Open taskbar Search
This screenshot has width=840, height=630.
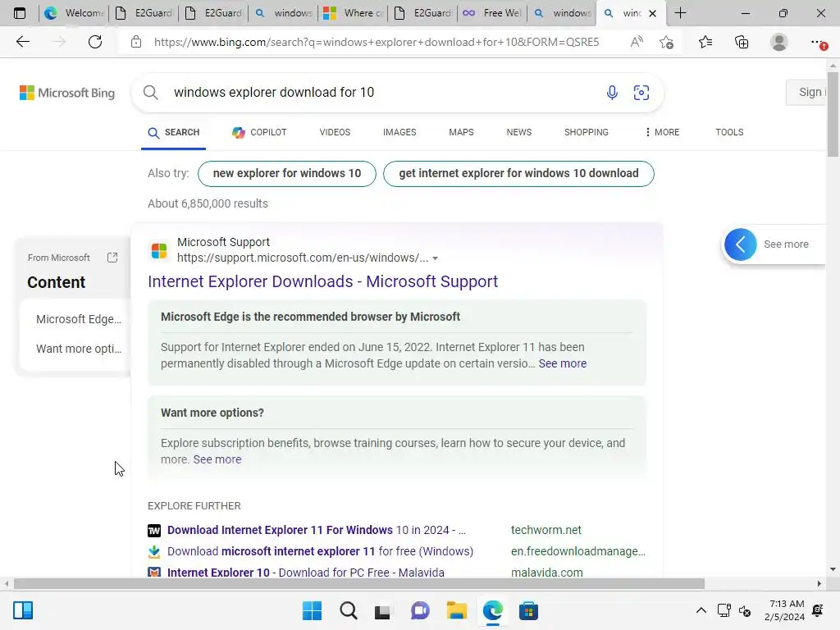[348, 610]
